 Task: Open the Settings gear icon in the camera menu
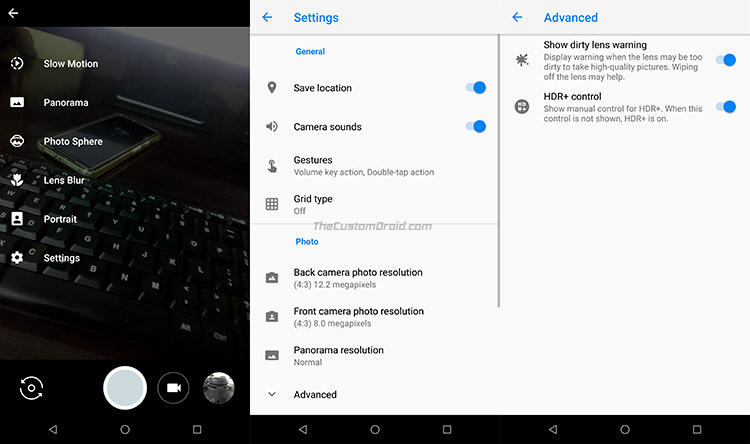[x=17, y=258]
